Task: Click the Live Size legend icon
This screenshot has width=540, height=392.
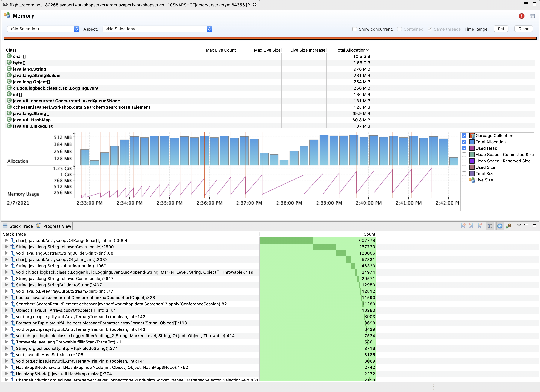Action: click(x=472, y=180)
